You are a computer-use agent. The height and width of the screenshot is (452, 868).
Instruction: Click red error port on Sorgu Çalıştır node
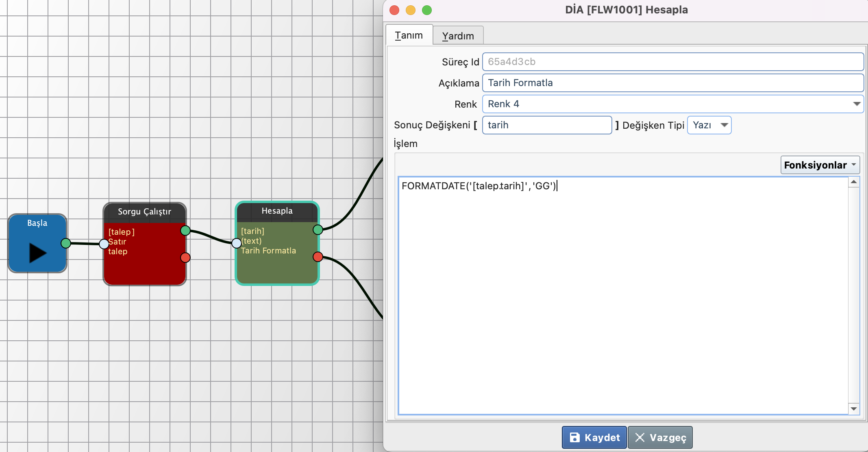tap(185, 257)
